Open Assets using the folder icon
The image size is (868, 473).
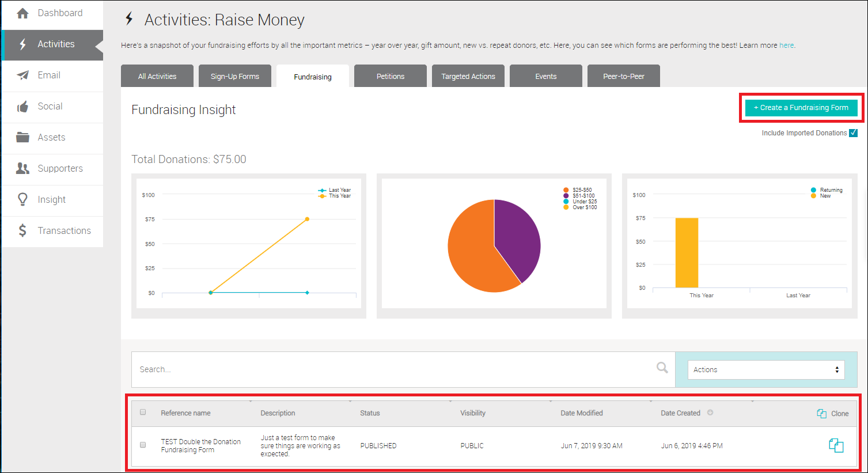click(22, 137)
